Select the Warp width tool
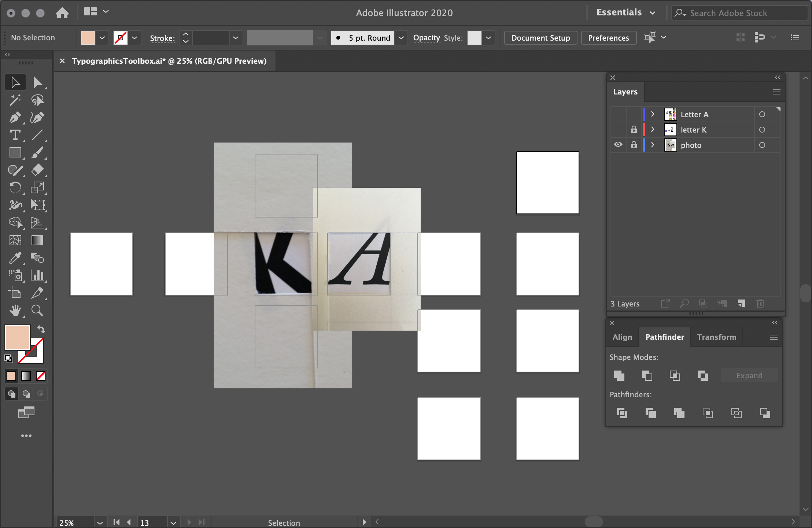The image size is (812, 528). pyautogui.click(x=15, y=205)
